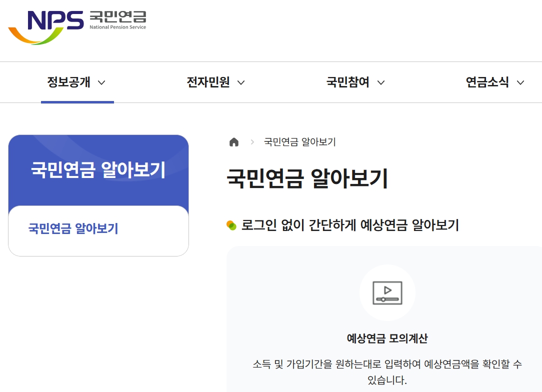Click the NPS 국민연금 logo
This screenshot has height=392, width=542.
coord(77,27)
